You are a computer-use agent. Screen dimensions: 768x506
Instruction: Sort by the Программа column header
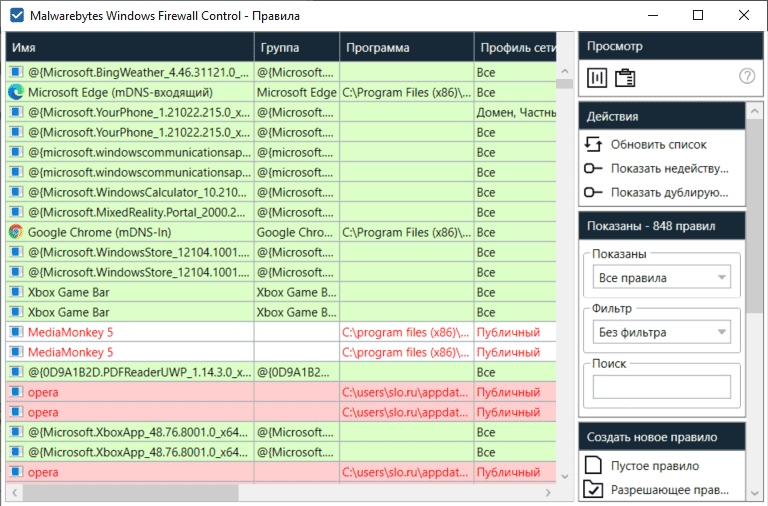[x=407, y=47]
